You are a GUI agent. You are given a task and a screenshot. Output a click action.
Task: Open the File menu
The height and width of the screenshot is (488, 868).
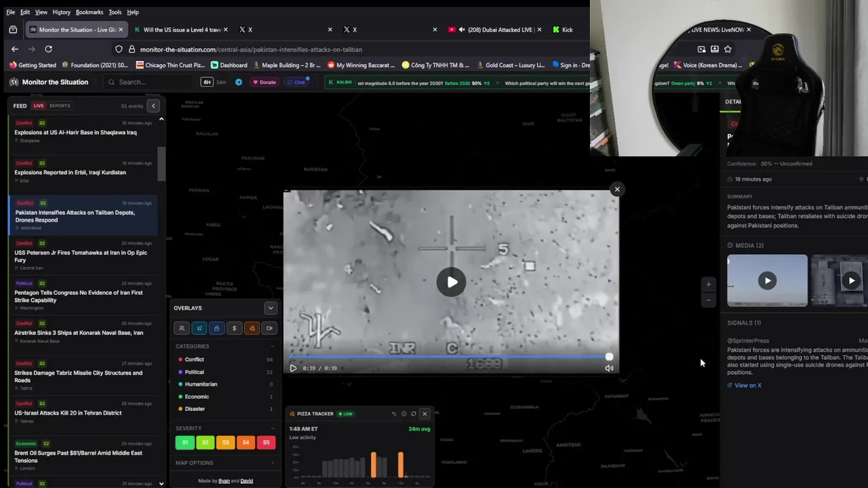[10, 12]
